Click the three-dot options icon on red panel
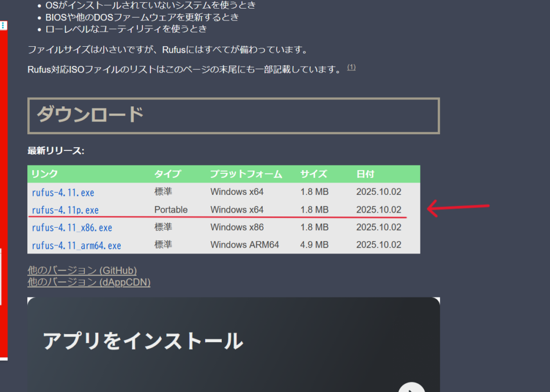Screen dimensions: 550x392 pyautogui.click(x=3, y=25)
